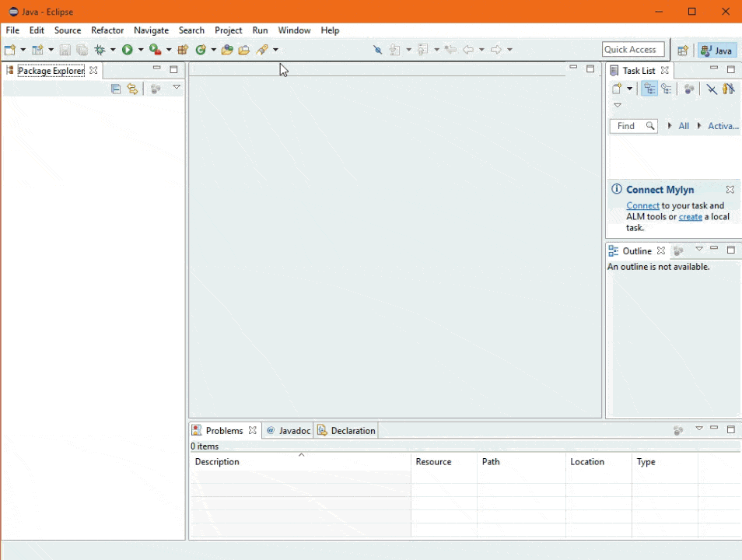
Task: Click the create local task link
Action: coord(691,217)
